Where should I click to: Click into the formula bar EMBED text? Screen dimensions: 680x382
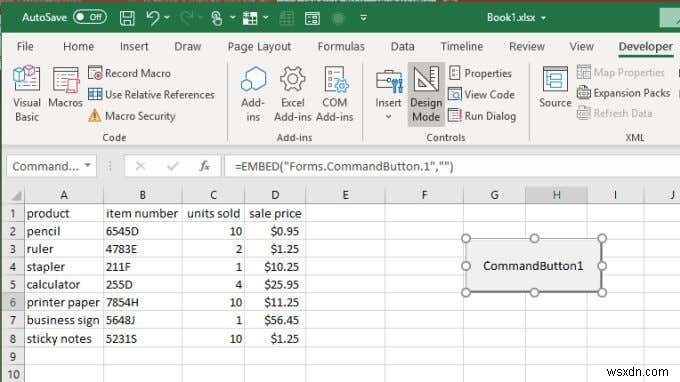click(x=343, y=167)
